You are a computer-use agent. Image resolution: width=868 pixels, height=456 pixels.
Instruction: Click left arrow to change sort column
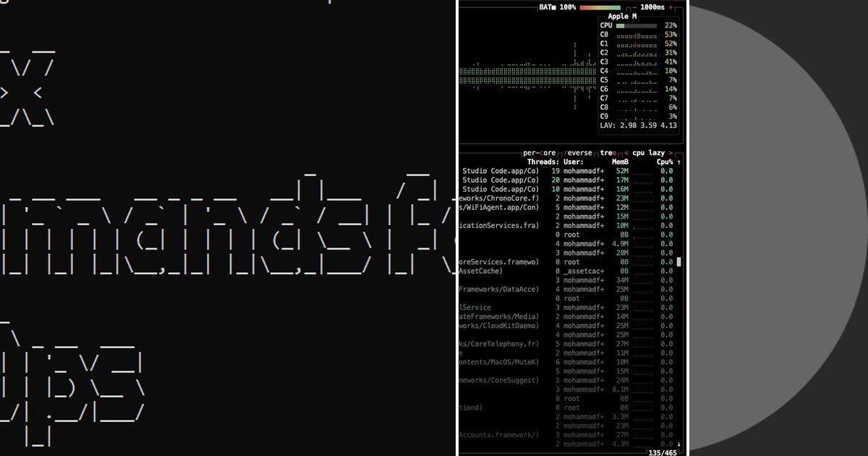tap(626, 153)
